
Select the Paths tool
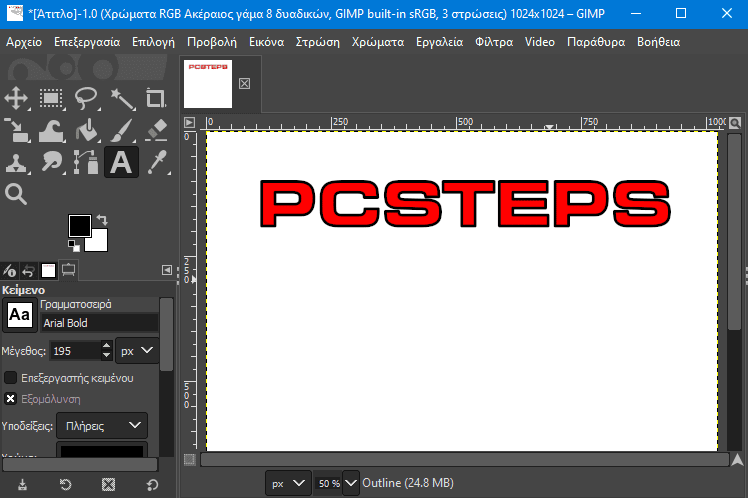pos(86,163)
